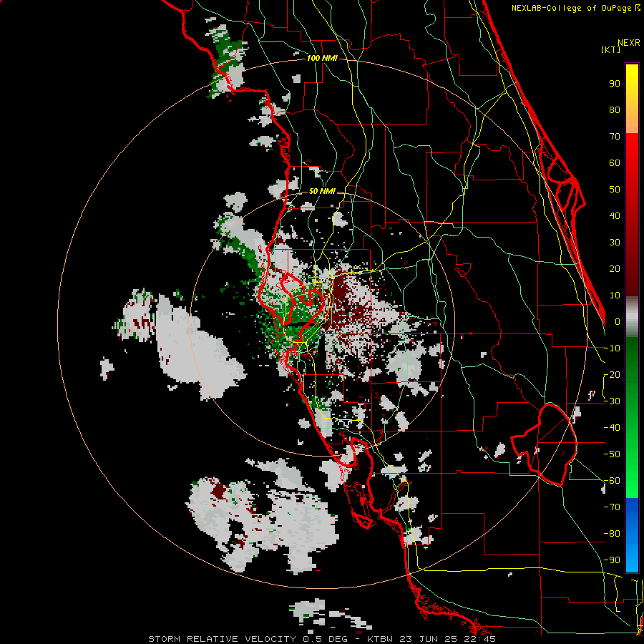Select the 100 NMI range ring label
The height and width of the screenshot is (644, 644).
[322, 59]
